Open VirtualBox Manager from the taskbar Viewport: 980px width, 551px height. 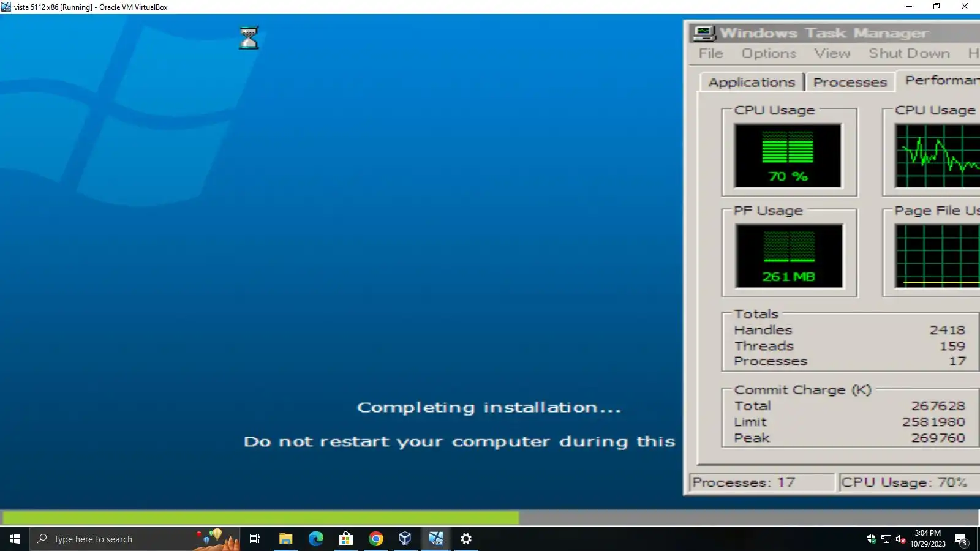(x=405, y=539)
